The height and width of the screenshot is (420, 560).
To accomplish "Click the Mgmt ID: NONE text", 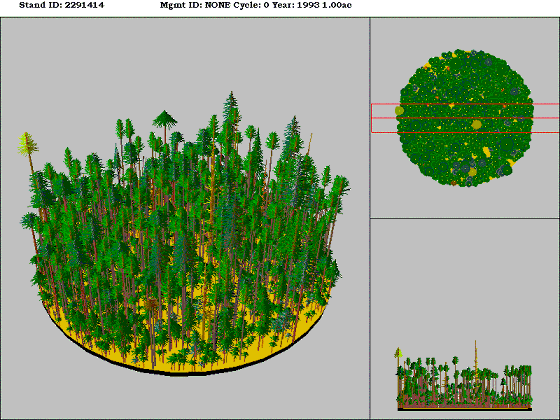I will click(195, 5).
